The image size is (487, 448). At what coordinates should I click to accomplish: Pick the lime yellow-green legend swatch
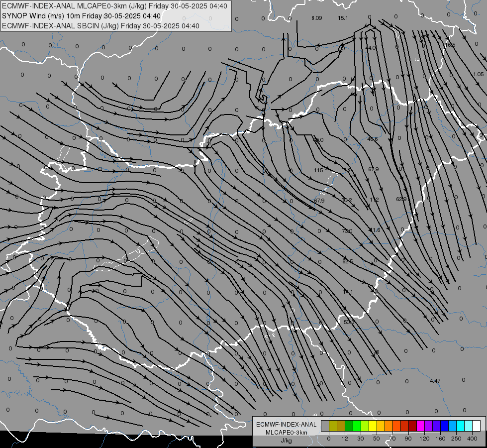pyautogui.click(x=365, y=426)
